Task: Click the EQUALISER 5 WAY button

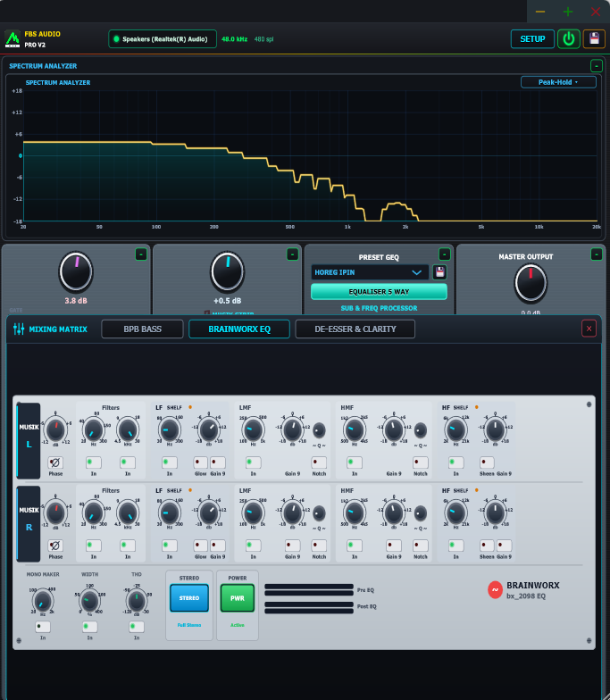Action: 379,291
